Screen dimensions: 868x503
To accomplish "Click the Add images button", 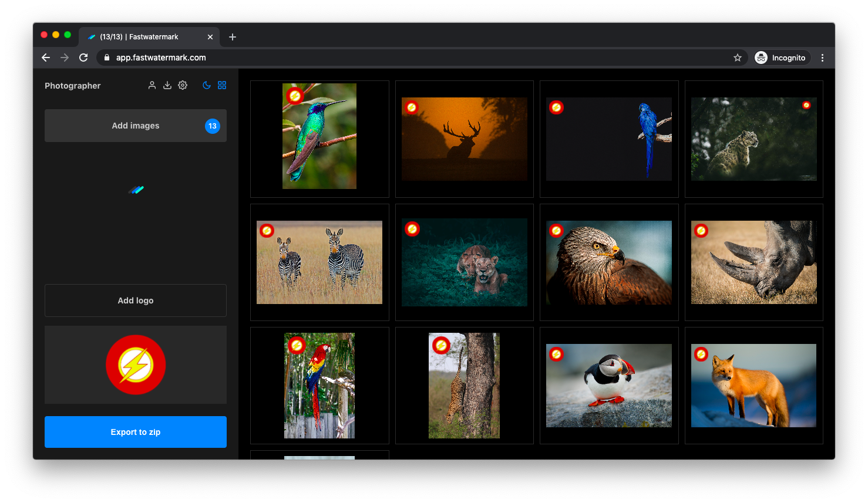I will pyautogui.click(x=136, y=126).
